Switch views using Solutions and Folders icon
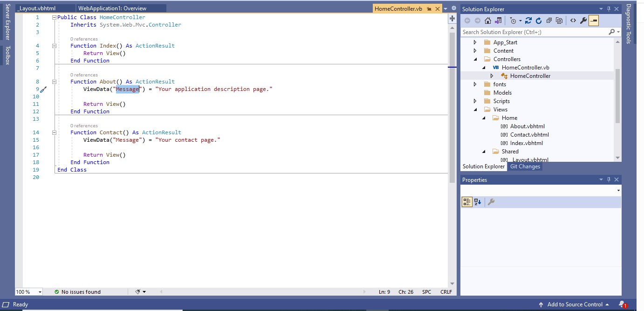This screenshot has height=311, width=644. [498, 21]
